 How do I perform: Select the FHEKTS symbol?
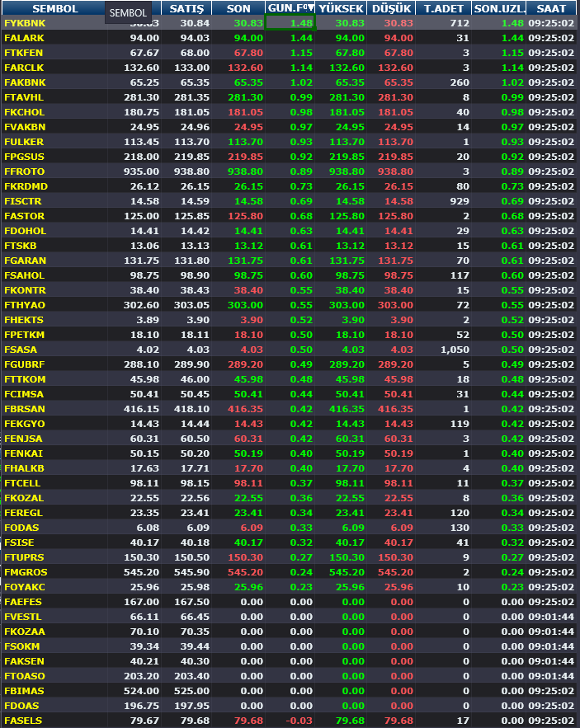coord(24,320)
